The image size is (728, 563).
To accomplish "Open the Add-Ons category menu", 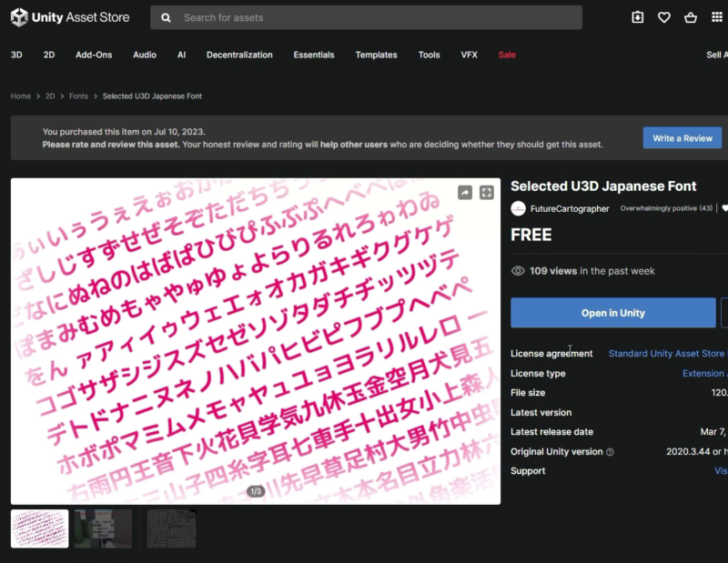I will click(x=94, y=55).
